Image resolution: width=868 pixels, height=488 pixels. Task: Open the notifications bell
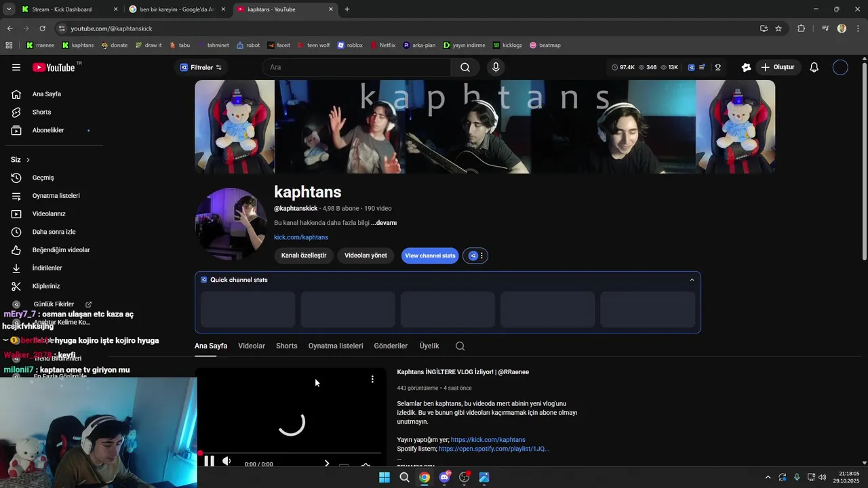pos(814,67)
